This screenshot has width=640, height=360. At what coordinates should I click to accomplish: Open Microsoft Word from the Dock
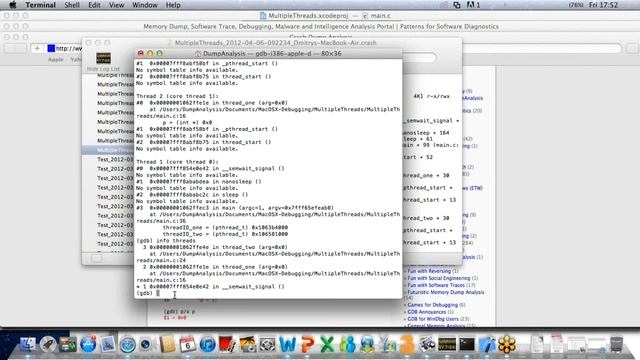point(287,344)
